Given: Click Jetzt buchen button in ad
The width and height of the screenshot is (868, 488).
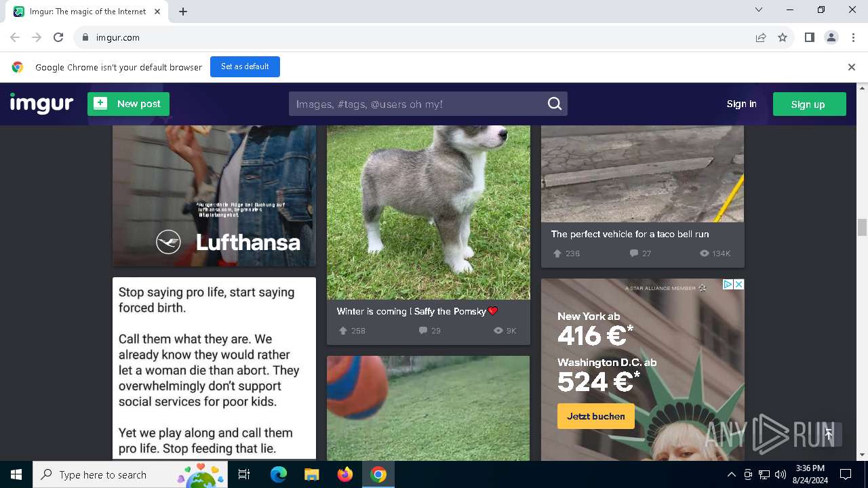Looking at the screenshot, I should (596, 416).
